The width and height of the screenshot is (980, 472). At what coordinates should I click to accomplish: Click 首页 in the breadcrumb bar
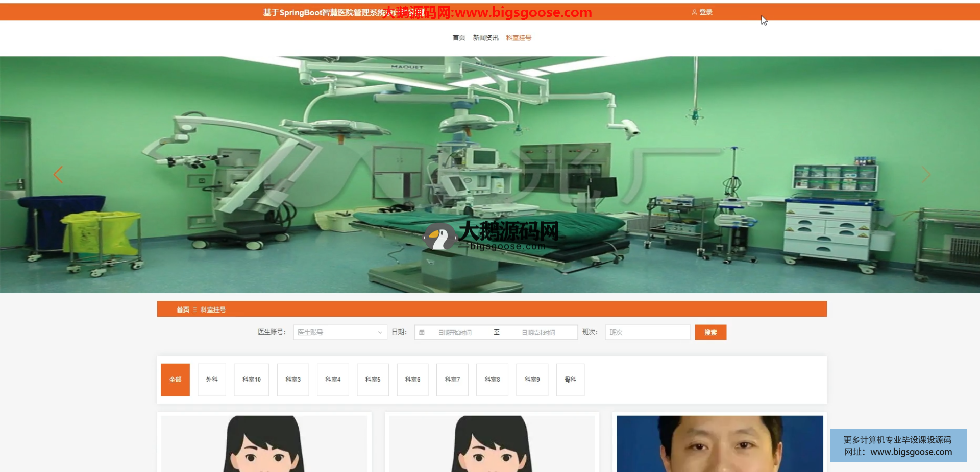(x=183, y=310)
